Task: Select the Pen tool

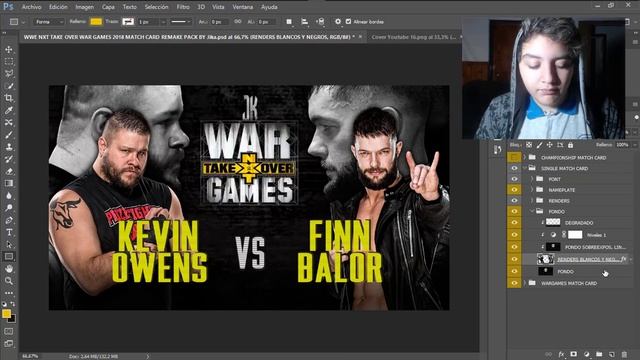Action: [x=9, y=220]
